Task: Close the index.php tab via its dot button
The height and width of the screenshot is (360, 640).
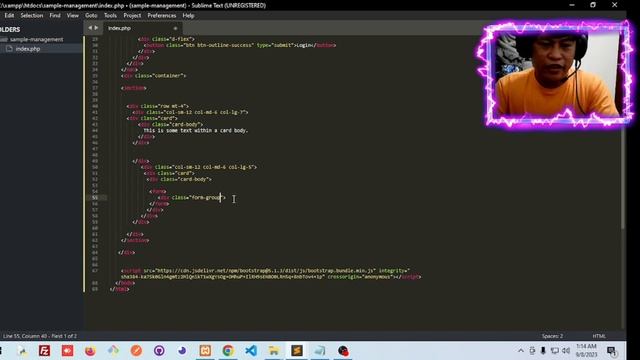Action: tap(175, 28)
